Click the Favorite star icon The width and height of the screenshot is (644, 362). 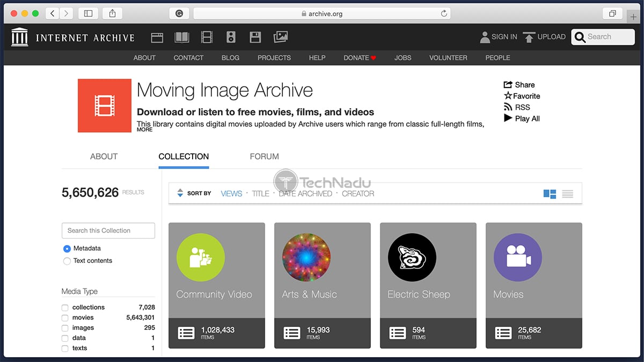(x=508, y=95)
